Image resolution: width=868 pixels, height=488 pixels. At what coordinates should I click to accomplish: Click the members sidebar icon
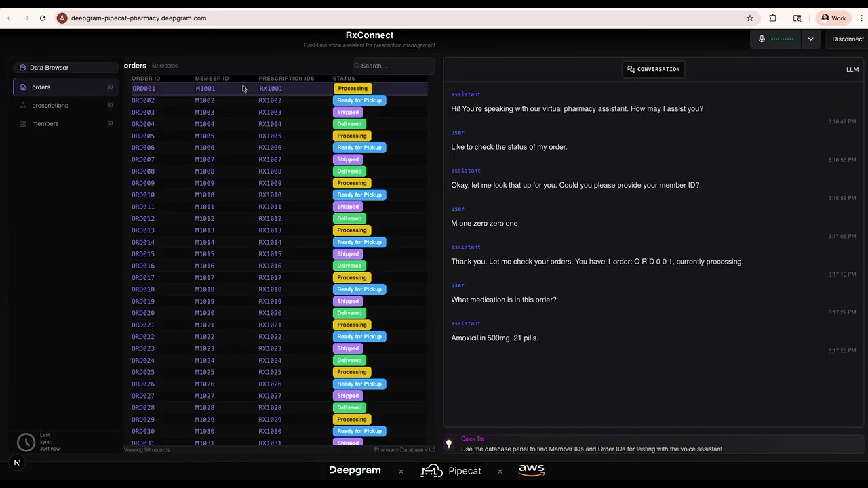(23, 124)
